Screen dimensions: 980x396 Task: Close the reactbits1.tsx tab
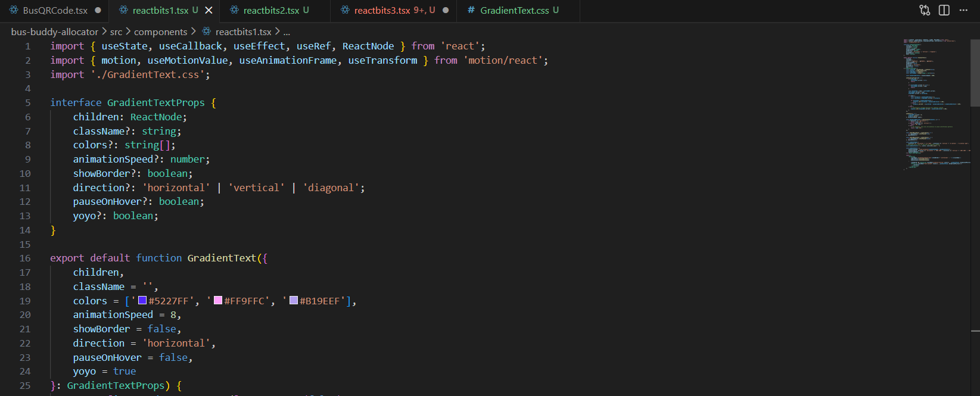pyautogui.click(x=209, y=10)
